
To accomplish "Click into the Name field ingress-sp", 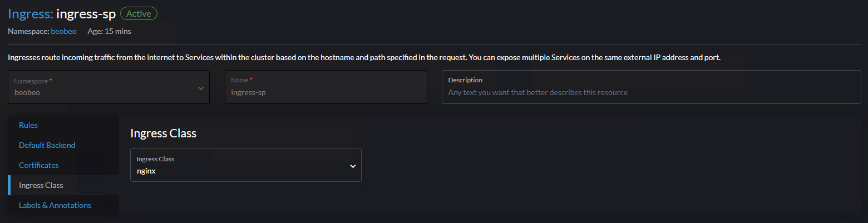I will 325,92.
